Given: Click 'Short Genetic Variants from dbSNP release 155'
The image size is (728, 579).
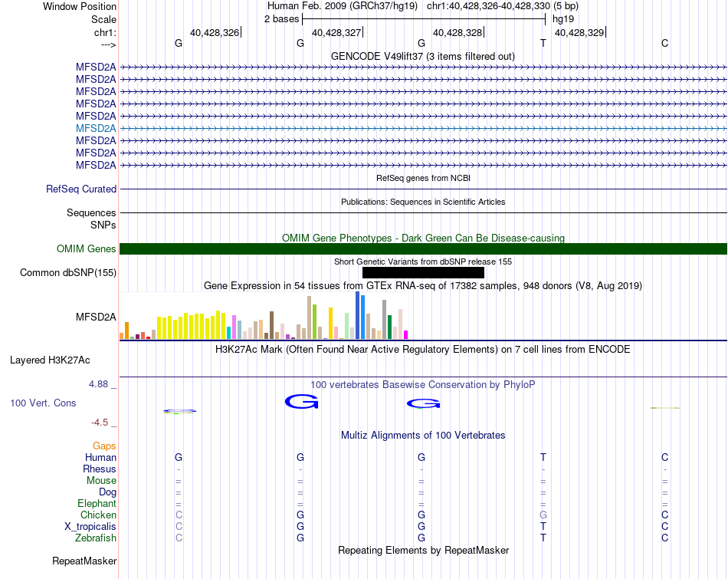Looking at the screenshot, I should point(423,262).
